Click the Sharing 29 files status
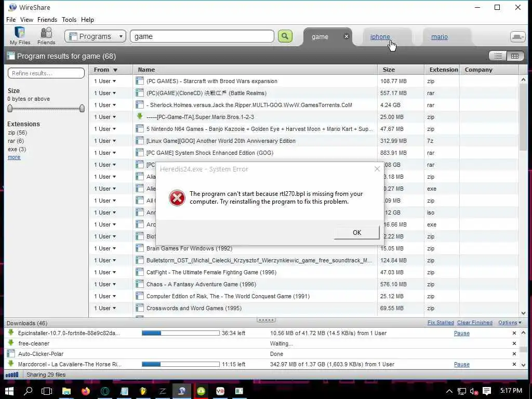 46,375
